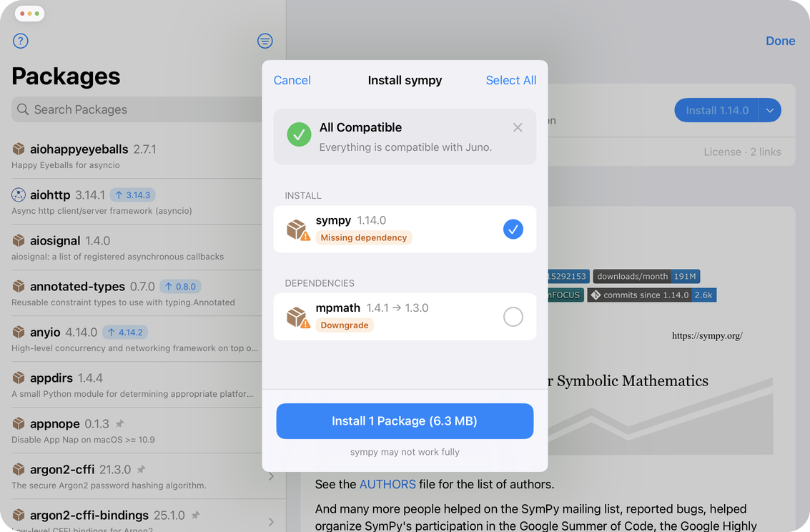
Task: Click the sympy may not work fully note
Action: (405, 452)
